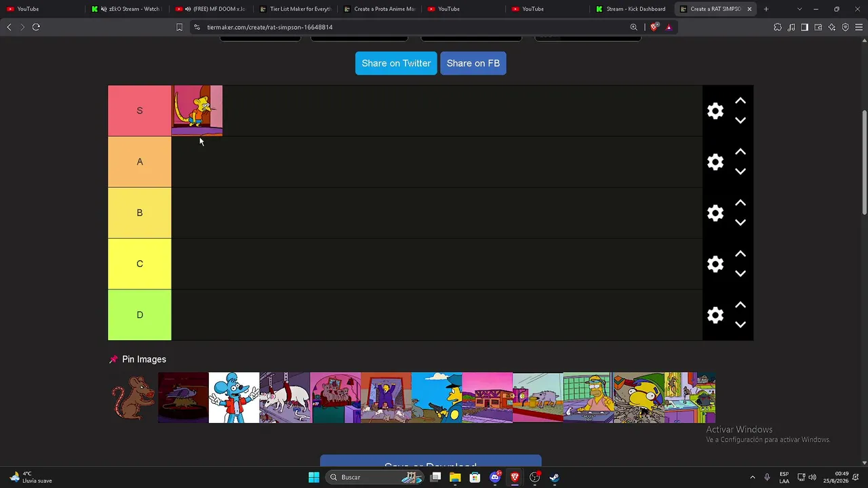868x488 pixels.
Task: Open settings gear for D tier
Action: point(715,315)
